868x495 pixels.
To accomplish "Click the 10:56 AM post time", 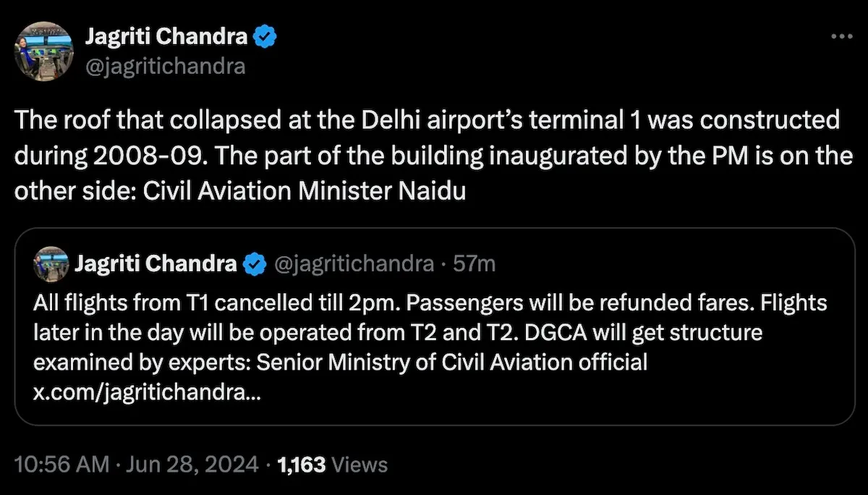I will (x=61, y=464).
